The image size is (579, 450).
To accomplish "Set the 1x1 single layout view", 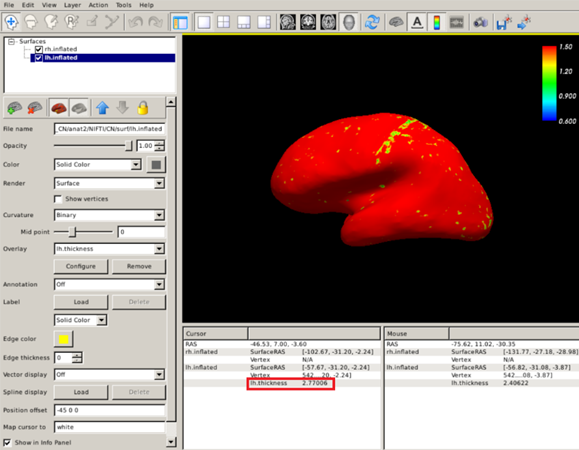I will (x=204, y=22).
